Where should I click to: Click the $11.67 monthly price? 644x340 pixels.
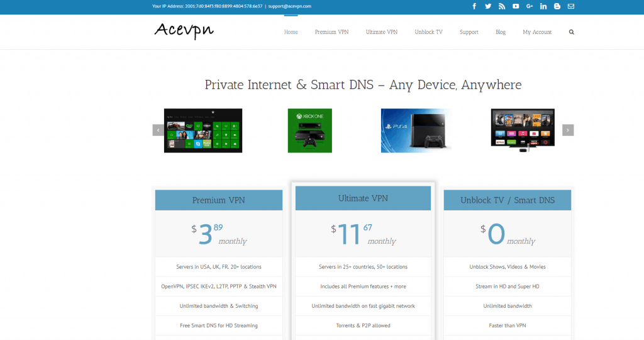tap(363, 234)
